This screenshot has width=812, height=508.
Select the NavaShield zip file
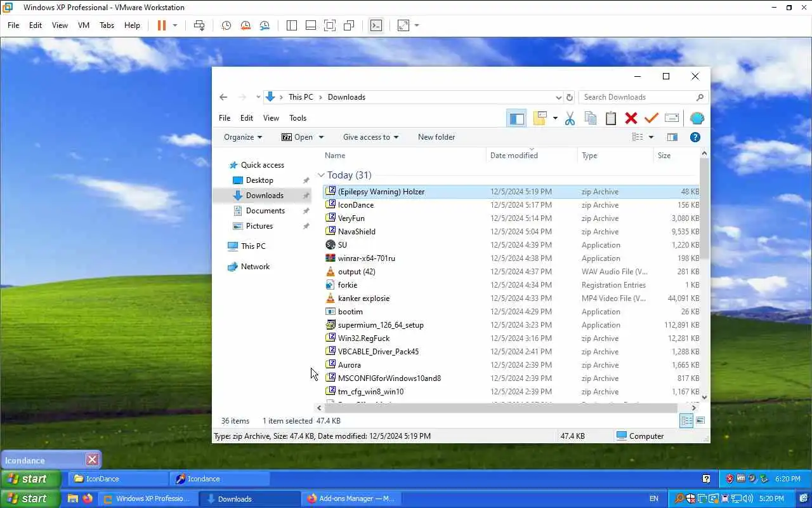pos(511,232)
